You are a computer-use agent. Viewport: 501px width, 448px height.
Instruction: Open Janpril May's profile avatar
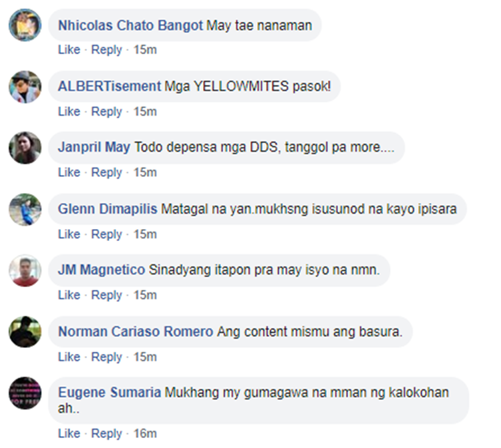[25, 148]
